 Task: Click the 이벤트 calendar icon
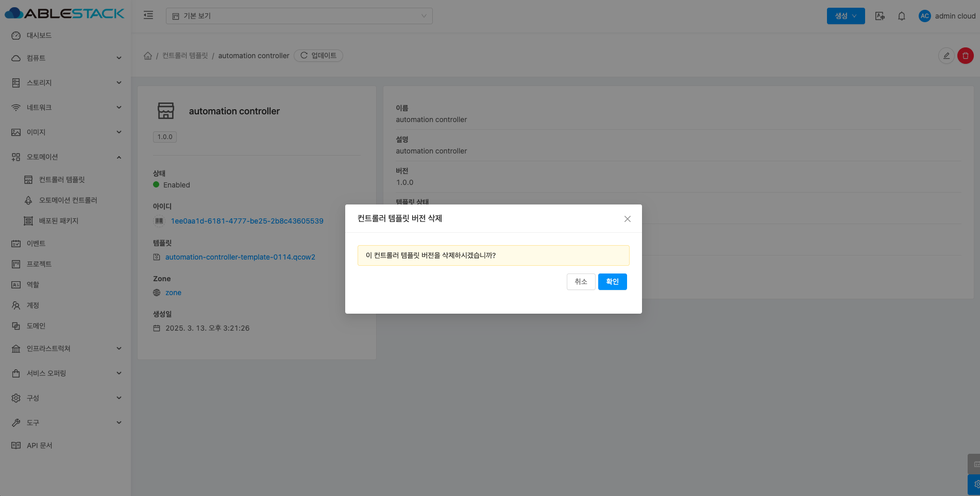(x=16, y=244)
